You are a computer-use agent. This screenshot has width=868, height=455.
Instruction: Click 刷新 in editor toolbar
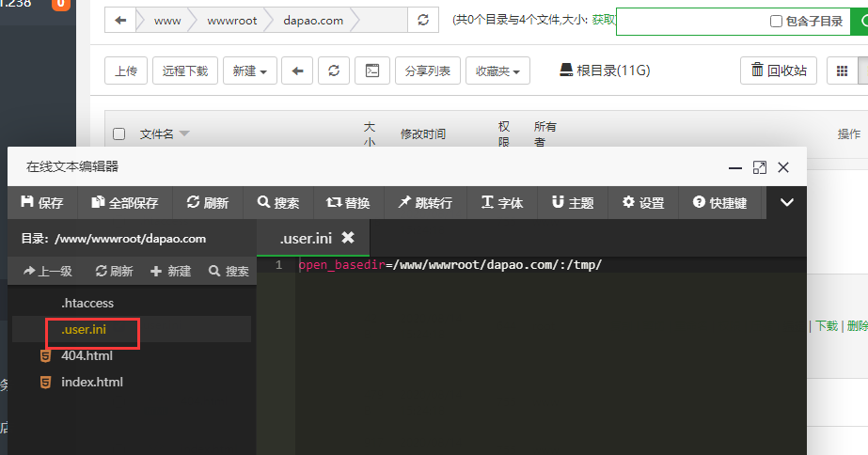(x=208, y=203)
